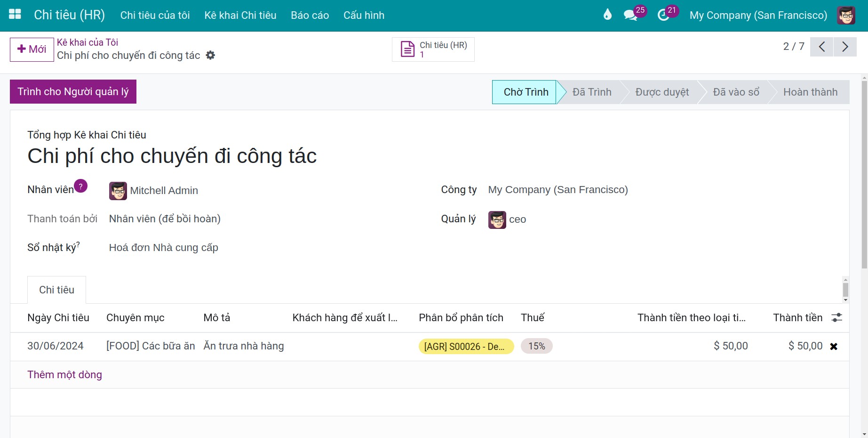
Task: Click the ceo manager avatar
Action: point(497,219)
